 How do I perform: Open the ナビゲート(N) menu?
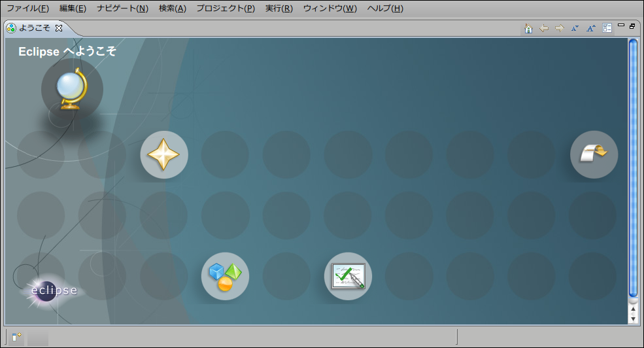[122, 9]
